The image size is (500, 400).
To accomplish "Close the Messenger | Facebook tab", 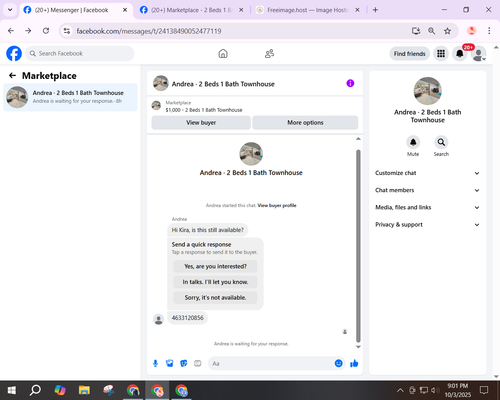I will (x=125, y=10).
